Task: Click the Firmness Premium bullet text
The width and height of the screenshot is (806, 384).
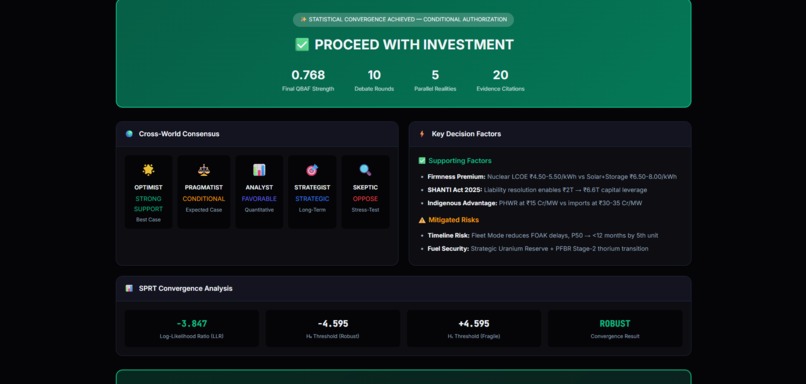Action: click(552, 177)
